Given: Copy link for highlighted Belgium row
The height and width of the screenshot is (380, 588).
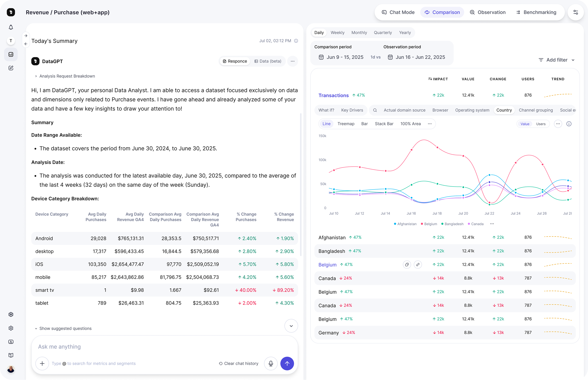Looking at the screenshot, I should 418,264.
